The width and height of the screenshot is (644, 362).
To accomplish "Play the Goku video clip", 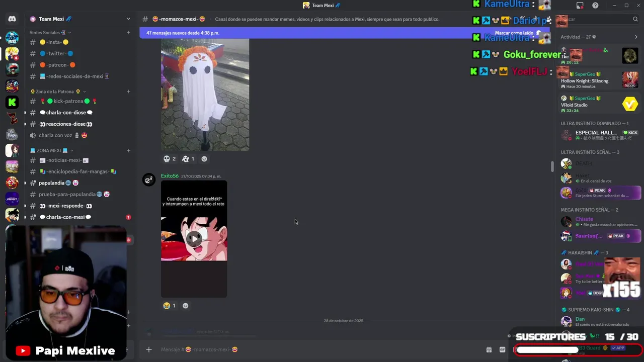I will [x=194, y=239].
